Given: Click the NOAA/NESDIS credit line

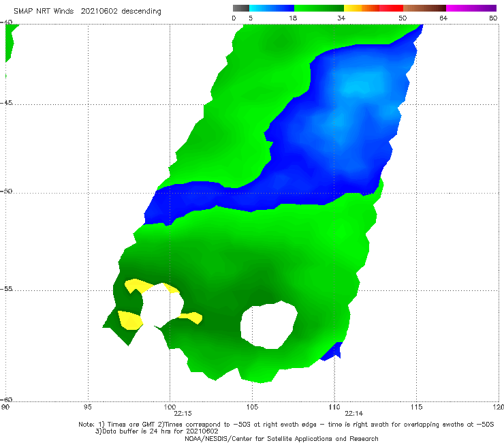Looking at the screenshot, I should [281, 438].
